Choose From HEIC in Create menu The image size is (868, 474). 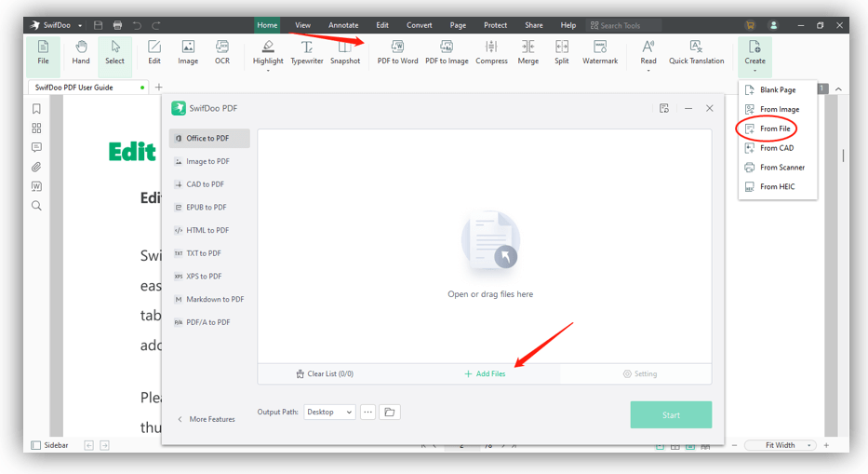click(777, 187)
